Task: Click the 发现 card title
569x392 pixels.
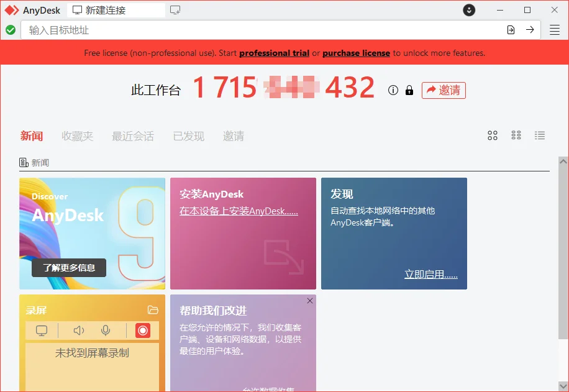Action: click(342, 194)
